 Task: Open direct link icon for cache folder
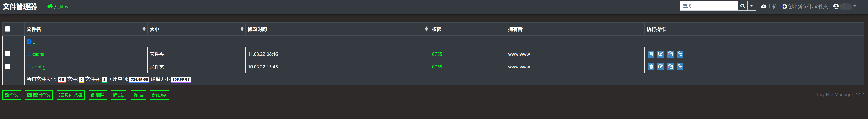(x=680, y=54)
